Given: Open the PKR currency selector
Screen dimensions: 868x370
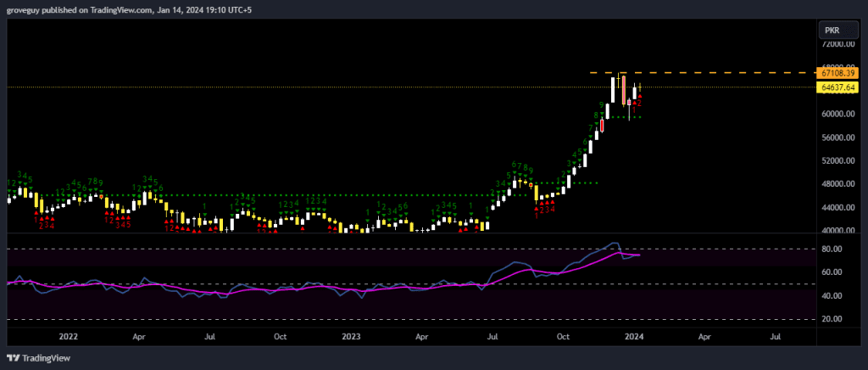Looking at the screenshot, I should point(832,30).
